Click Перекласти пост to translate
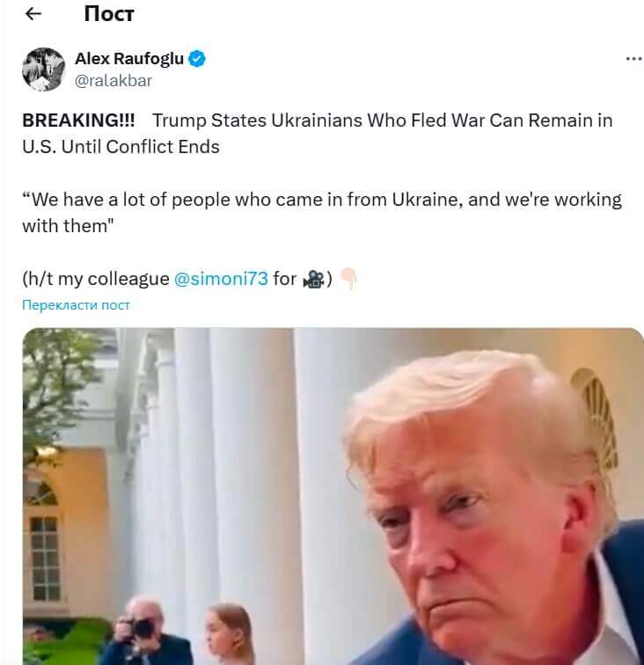Screen dimensions: 644x665 coord(76,305)
